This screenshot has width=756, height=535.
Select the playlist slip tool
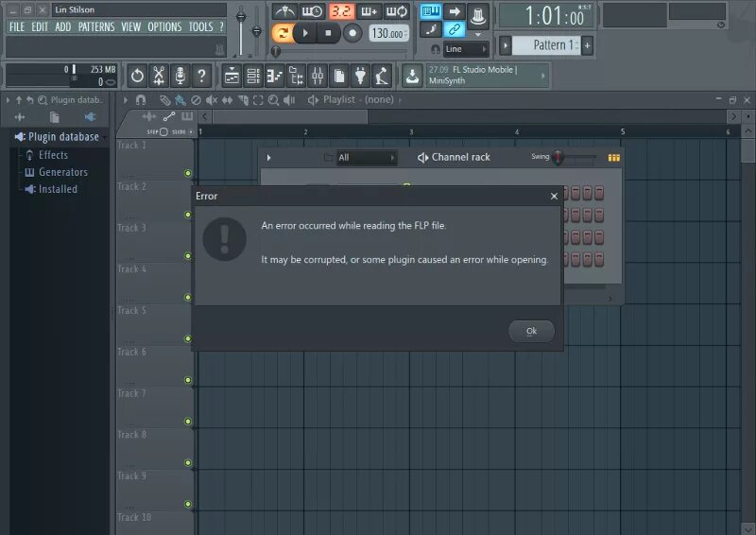(x=227, y=100)
